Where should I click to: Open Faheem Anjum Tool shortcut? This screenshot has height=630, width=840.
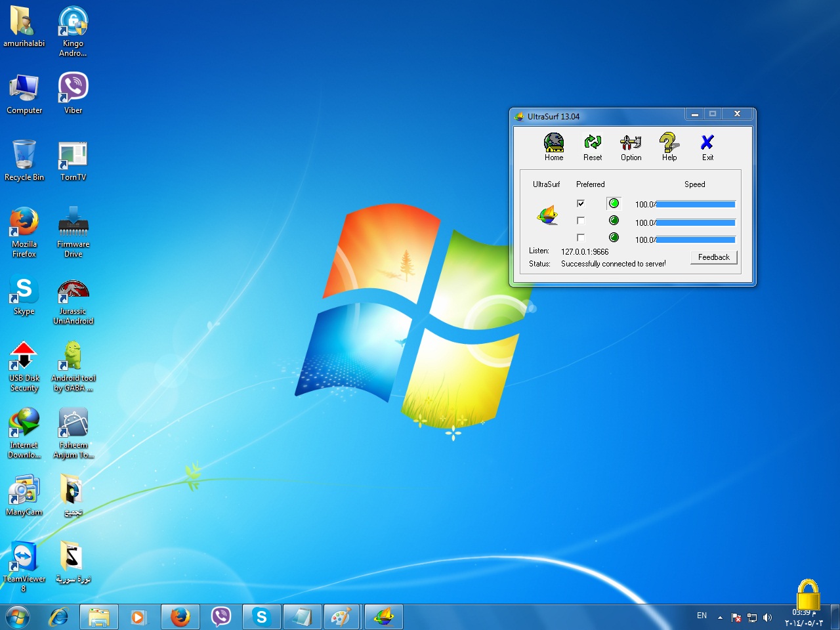pos(73,433)
